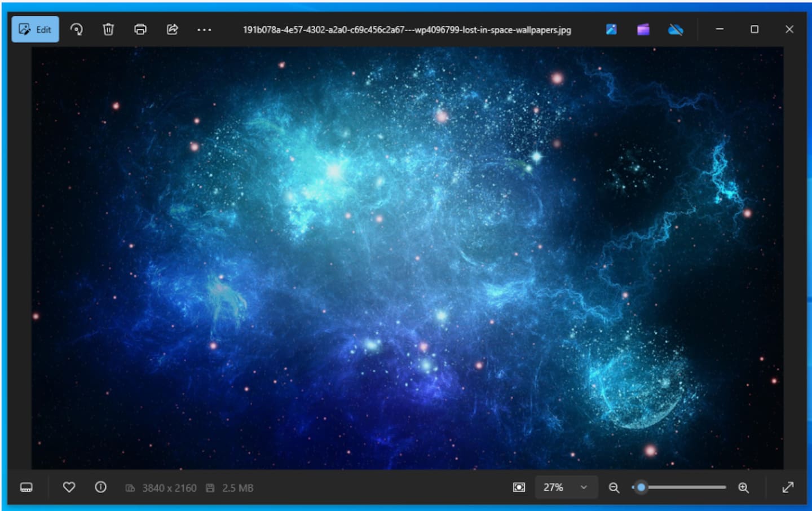The width and height of the screenshot is (812, 511).
Task: Zoom out using the minus magnifier
Action: pyautogui.click(x=614, y=487)
